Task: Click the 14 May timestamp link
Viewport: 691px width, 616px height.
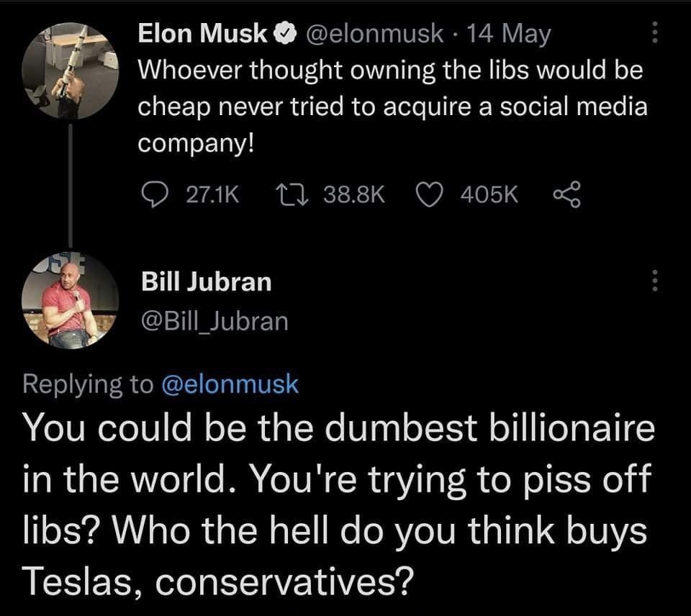Action: (510, 32)
